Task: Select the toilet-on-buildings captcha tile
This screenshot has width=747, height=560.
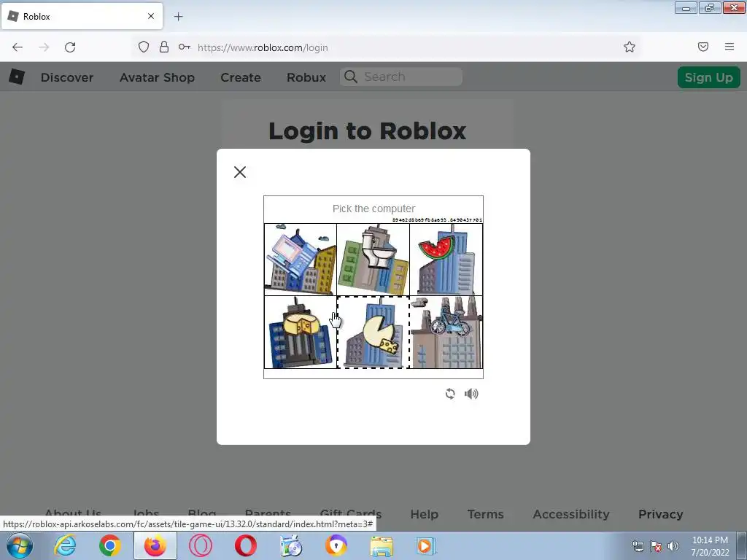Action: point(373,260)
